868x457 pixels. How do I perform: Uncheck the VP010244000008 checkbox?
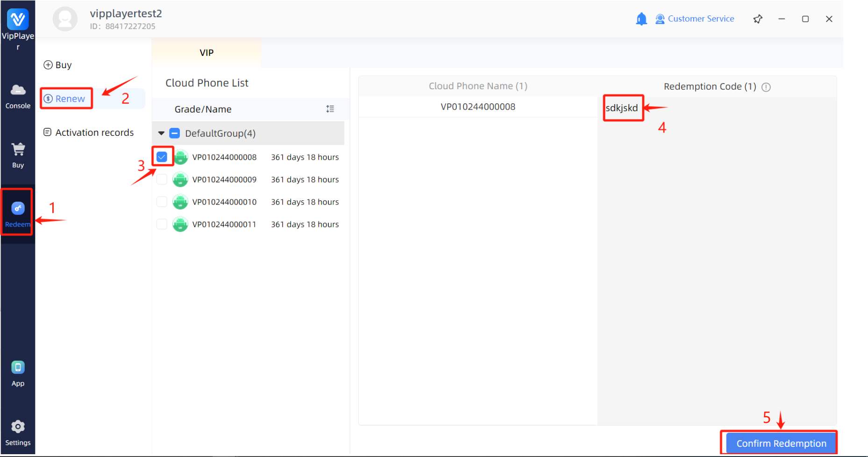pos(162,157)
